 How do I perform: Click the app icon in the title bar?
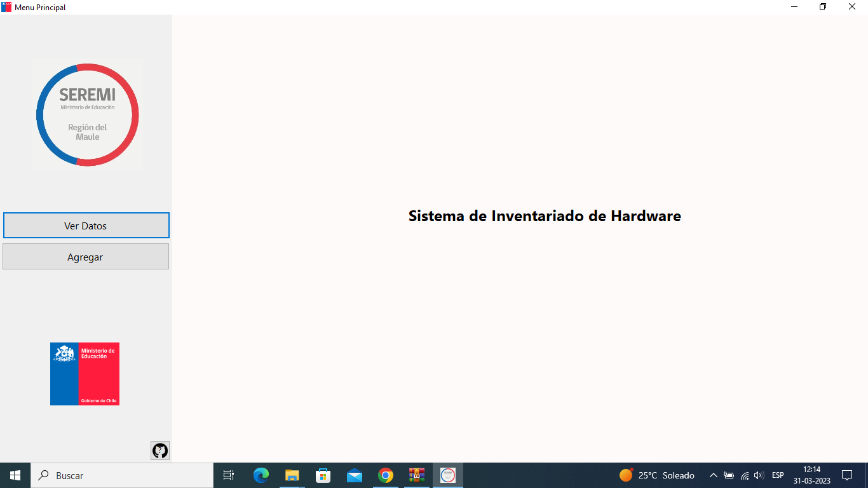click(7, 7)
